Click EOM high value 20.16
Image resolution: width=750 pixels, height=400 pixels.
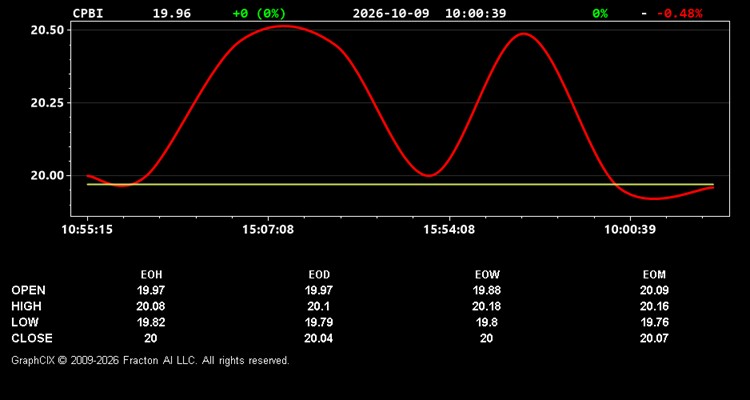coord(654,306)
